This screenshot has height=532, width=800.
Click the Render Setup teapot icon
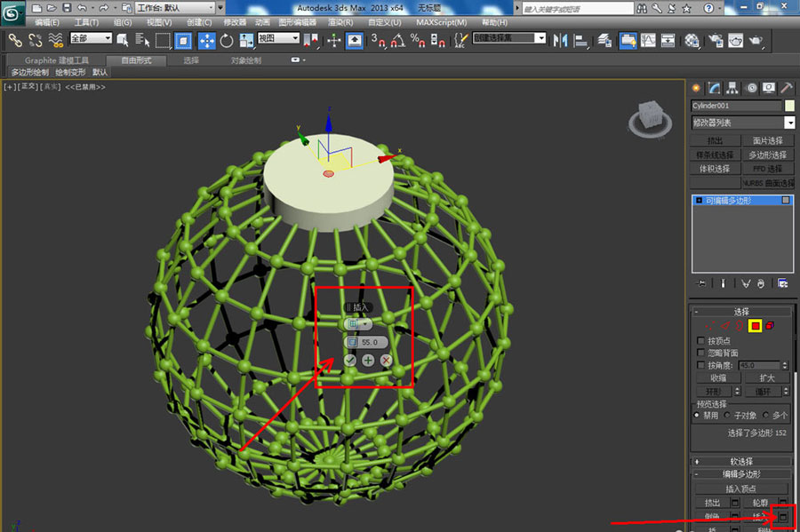[x=716, y=40]
